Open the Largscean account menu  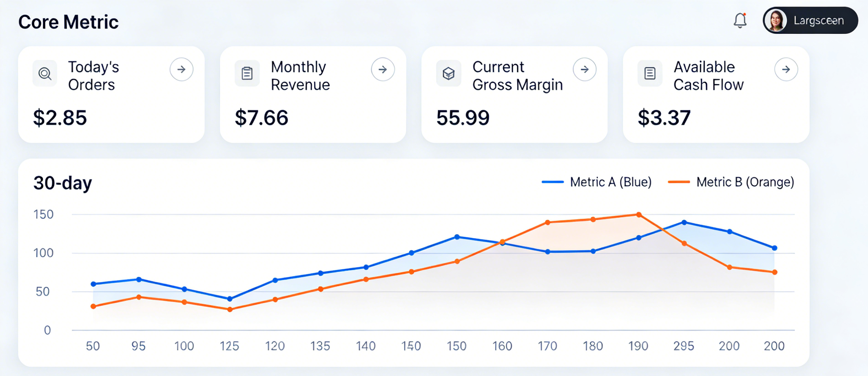pos(818,20)
